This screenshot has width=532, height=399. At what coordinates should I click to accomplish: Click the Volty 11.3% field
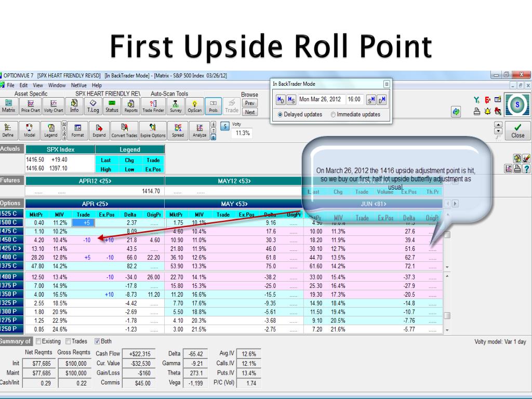[x=243, y=133]
